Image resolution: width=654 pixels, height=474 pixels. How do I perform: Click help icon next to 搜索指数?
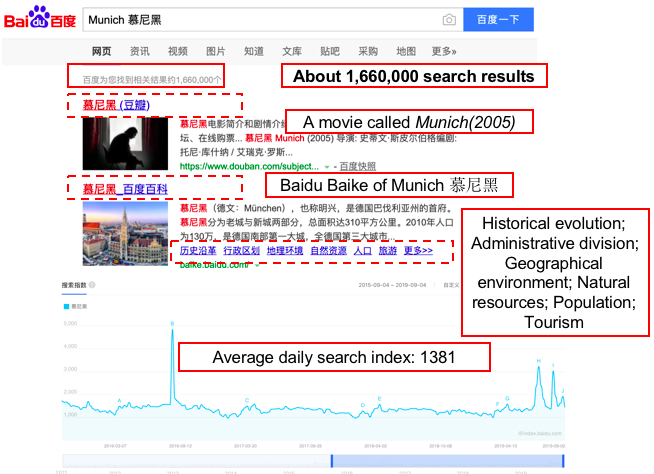pyautogui.click(x=92, y=285)
